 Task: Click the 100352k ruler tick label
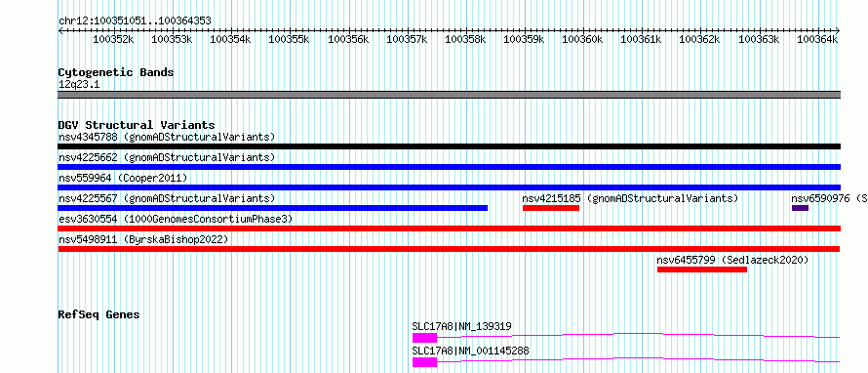(113, 39)
